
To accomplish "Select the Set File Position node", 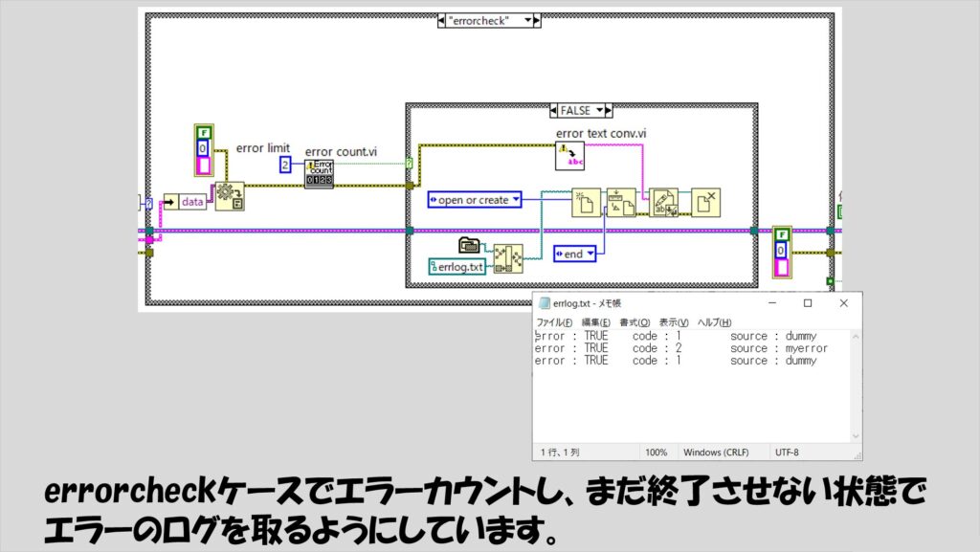I will (621, 203).
